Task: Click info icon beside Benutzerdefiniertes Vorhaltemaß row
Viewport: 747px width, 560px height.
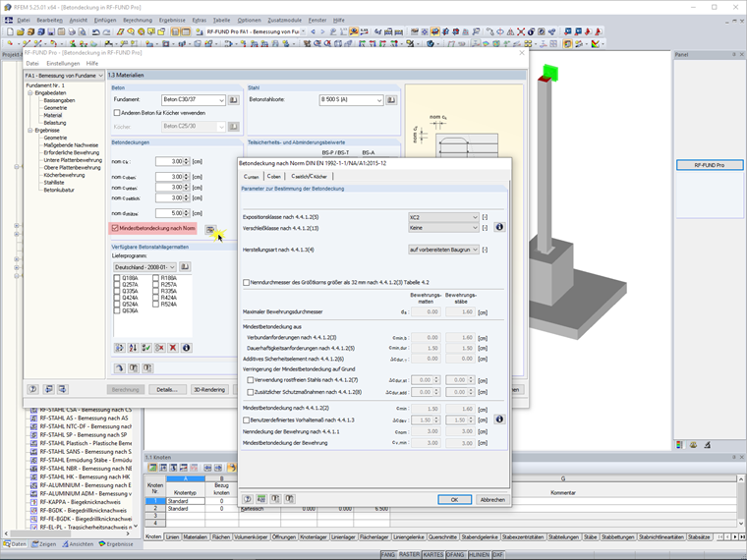Action: (x=499, y=420)
